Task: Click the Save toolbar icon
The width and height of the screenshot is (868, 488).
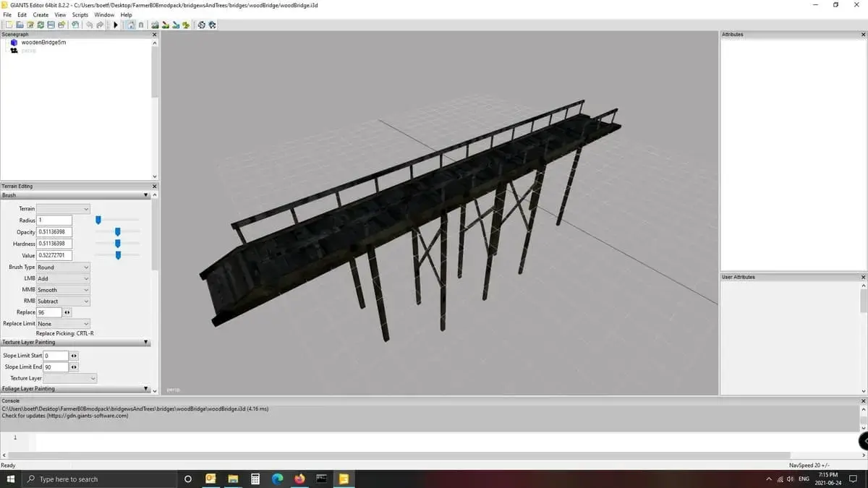Action: coord(51,25)
